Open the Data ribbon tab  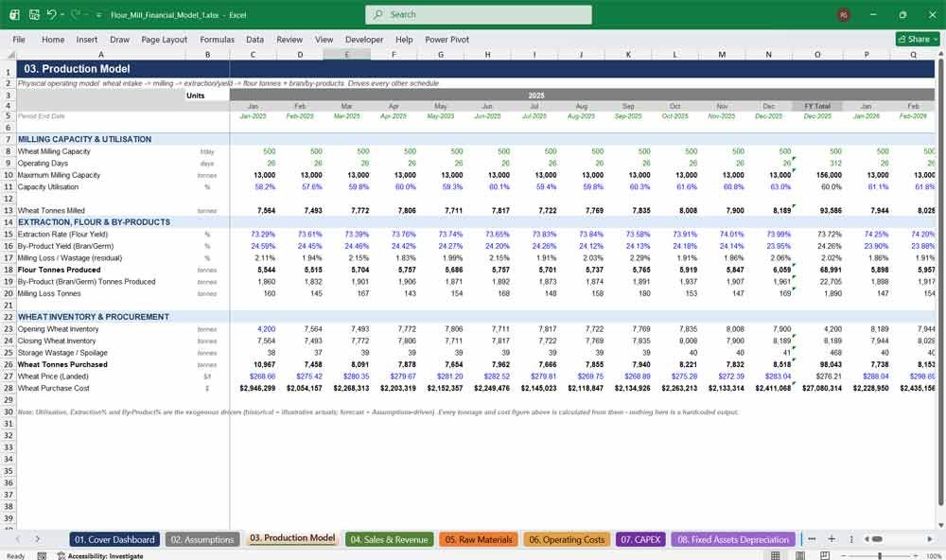[254, 39]
